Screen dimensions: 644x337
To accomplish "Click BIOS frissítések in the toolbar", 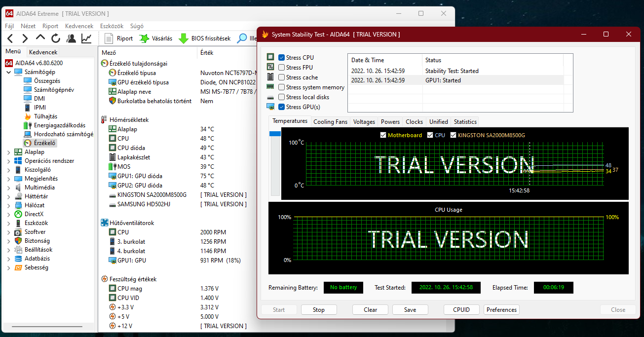I will point(205,38).
